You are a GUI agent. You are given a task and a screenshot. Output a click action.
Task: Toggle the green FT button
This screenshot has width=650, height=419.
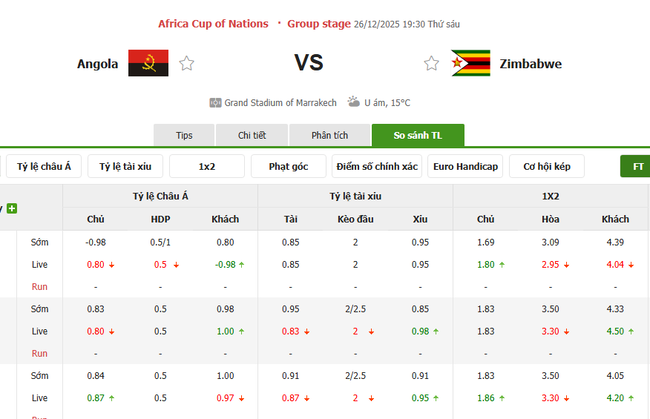[x=637, y=166]
